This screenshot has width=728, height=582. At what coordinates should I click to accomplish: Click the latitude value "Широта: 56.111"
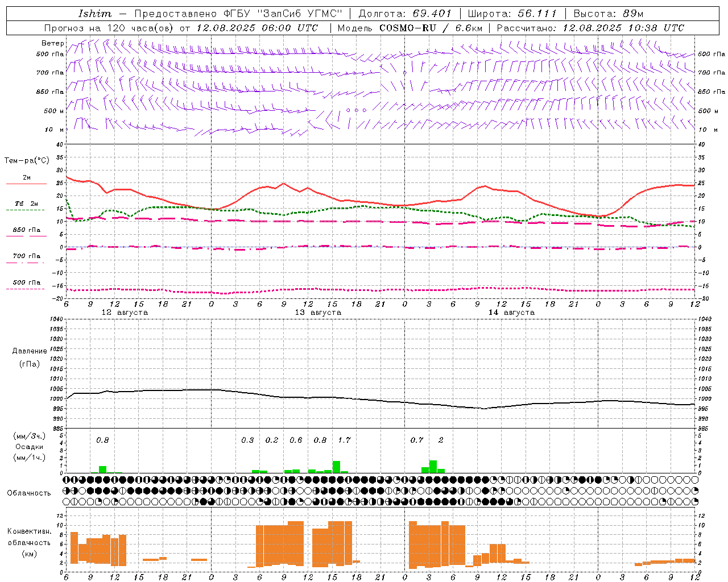512,14
